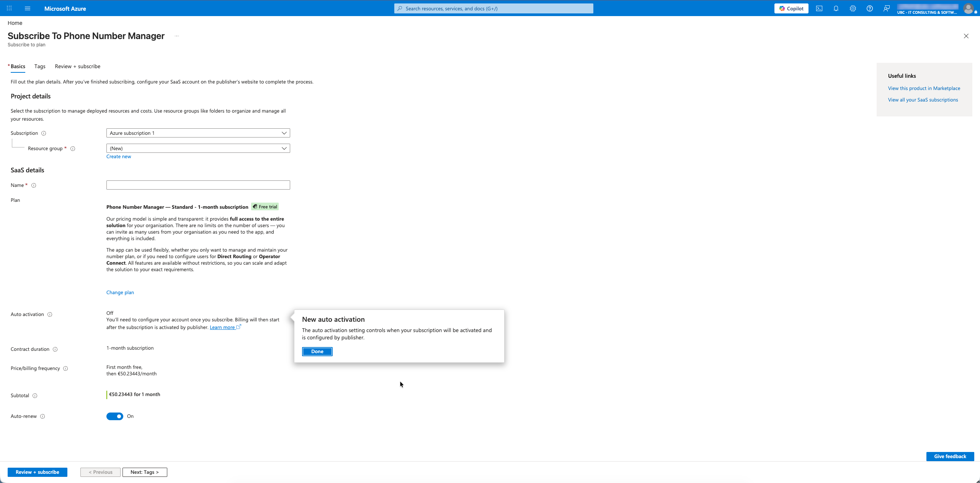980x483 pixels.
Task: Show info tooltip for Auto activation
Action: (50, 314)
